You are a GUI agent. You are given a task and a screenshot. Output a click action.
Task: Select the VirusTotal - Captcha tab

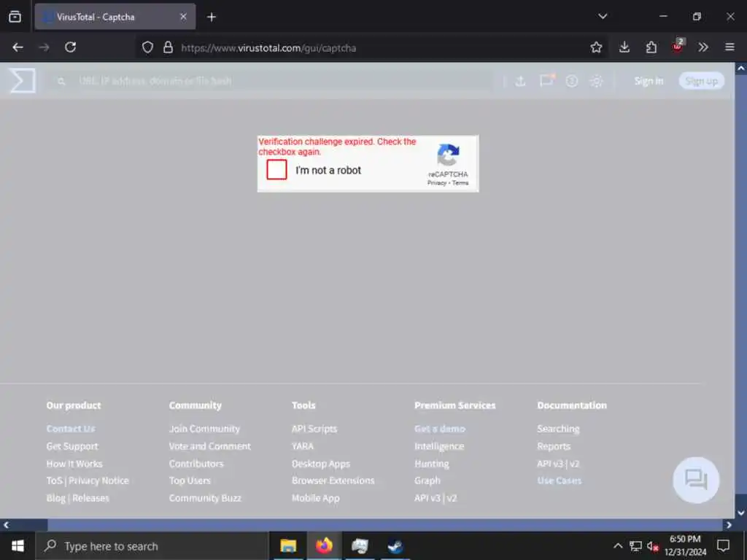(x=115, y=17)
